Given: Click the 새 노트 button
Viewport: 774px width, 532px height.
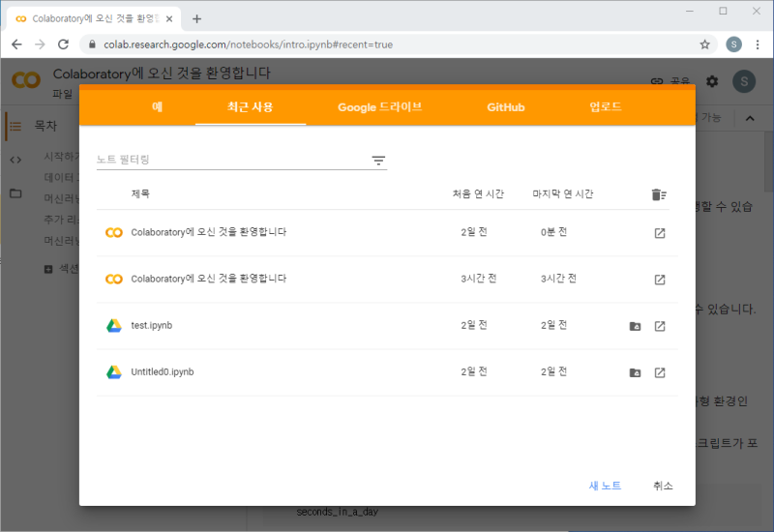Looking at the screenshot, I should pyautogui.click(x=605, y=486).
